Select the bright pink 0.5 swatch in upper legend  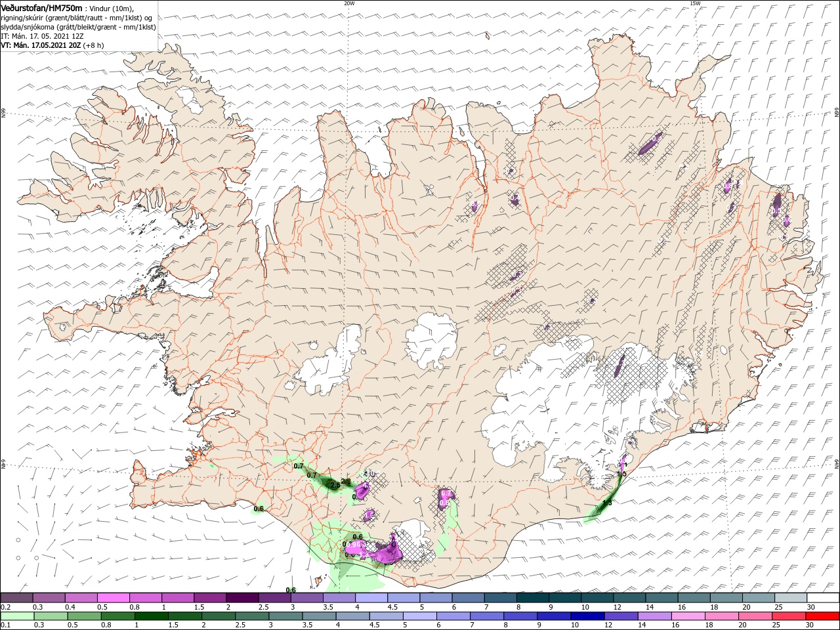coord(113,598)
